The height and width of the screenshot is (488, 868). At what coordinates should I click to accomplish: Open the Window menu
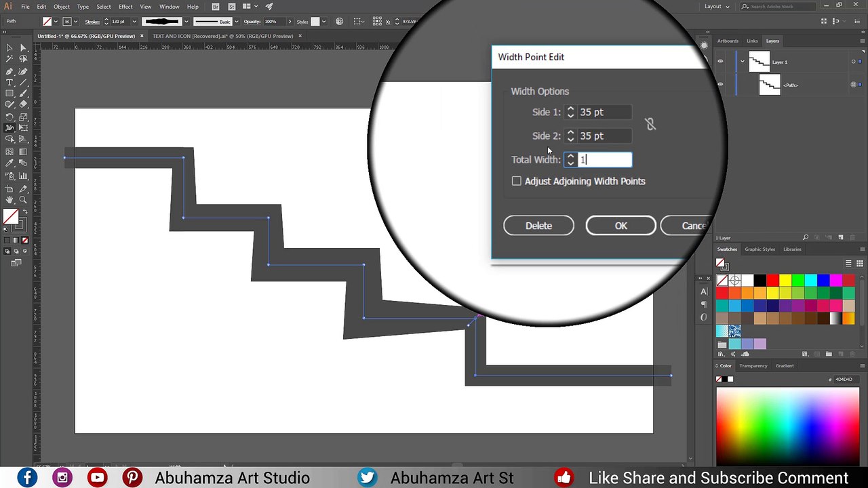click(x=169, y=7)
